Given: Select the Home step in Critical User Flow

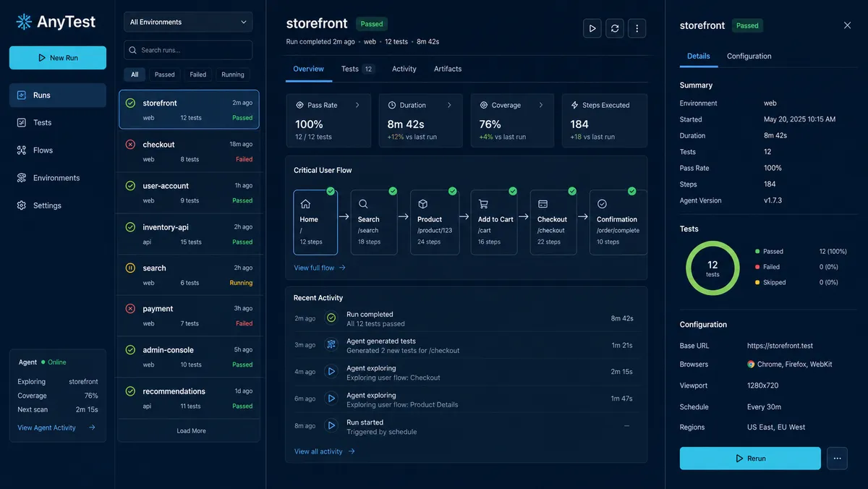Looking at the screenshot, I should pos(315,222).
